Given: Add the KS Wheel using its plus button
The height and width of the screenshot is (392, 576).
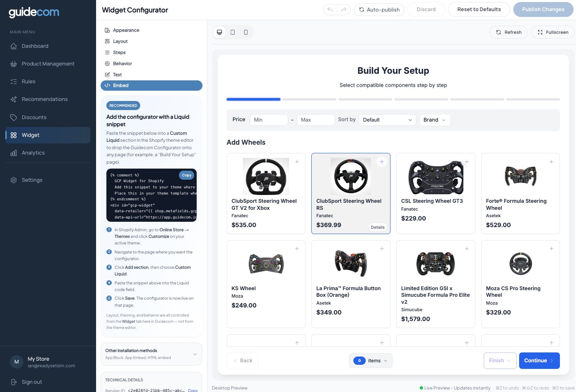Looking at the screenshot, I should [x=297, y=249].
